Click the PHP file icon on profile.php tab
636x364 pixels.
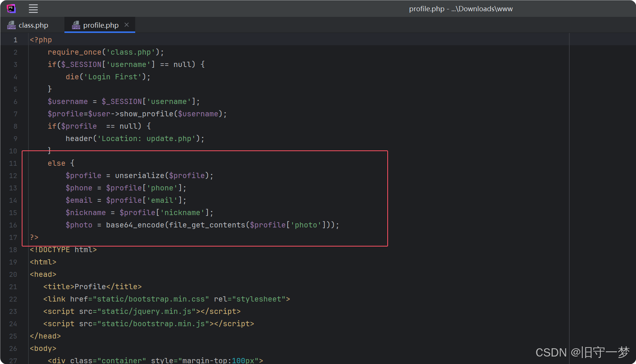tap(76, 25)
